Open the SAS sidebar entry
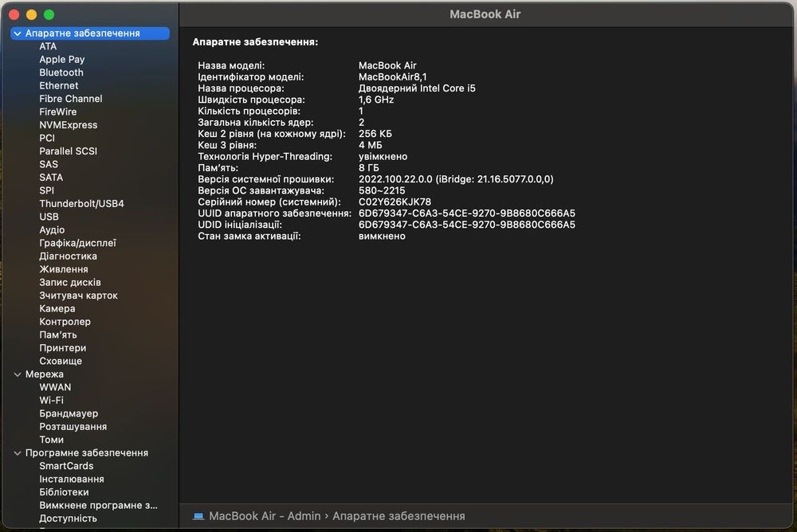Screen dimensions: 797x532 (x=49, y=165)
